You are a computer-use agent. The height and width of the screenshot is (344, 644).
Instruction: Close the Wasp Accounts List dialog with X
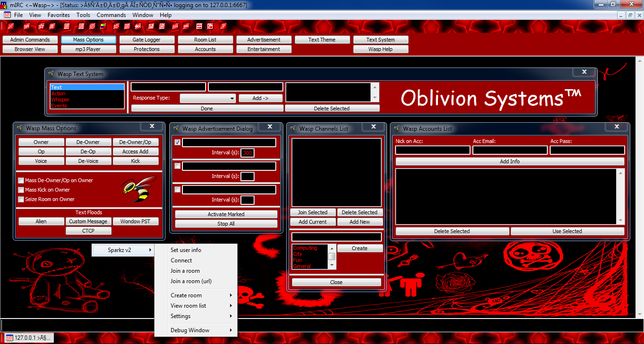[x=617, y=126]
